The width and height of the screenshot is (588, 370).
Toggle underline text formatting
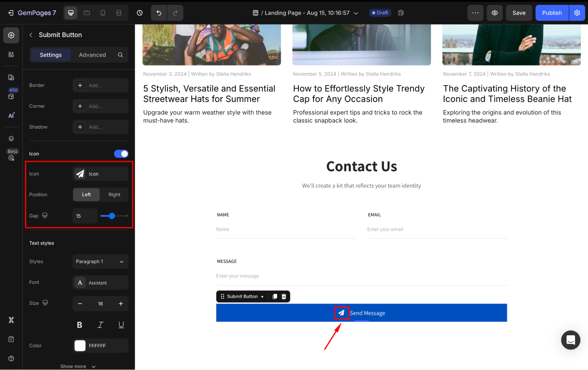(121, 325)
